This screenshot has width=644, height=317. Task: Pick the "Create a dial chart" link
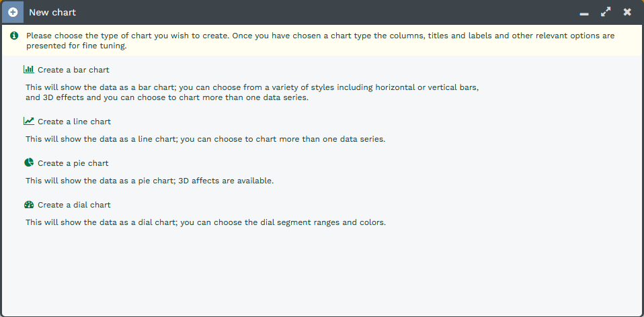pyautogui.click(x=74, y=205)
